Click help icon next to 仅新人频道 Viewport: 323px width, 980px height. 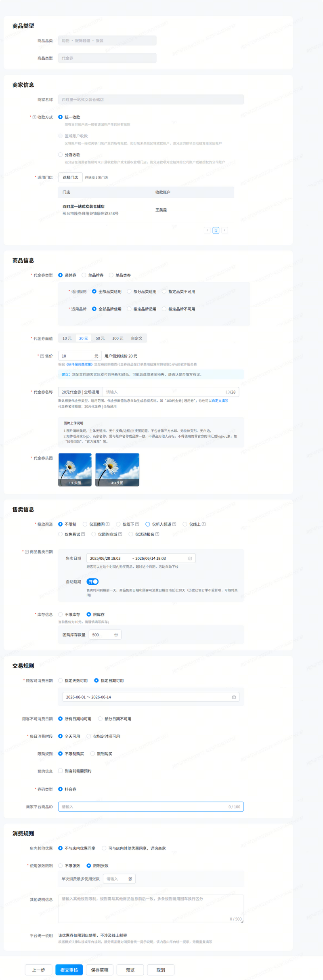pos(174,524)
